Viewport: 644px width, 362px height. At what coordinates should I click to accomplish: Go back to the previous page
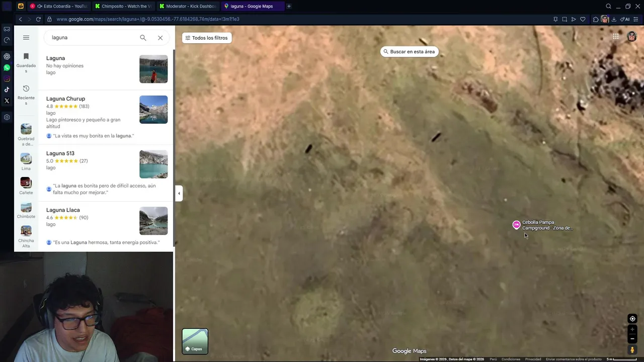pyautogui.click(x=20, y=19)
